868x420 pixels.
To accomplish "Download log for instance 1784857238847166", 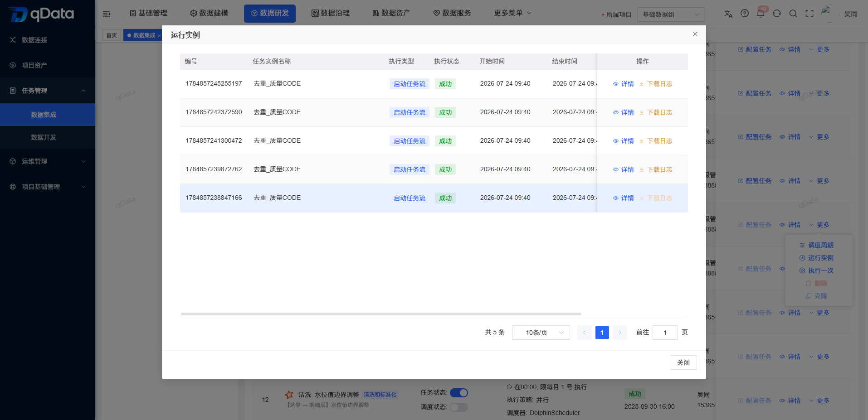I will click(x=656, y=198).
